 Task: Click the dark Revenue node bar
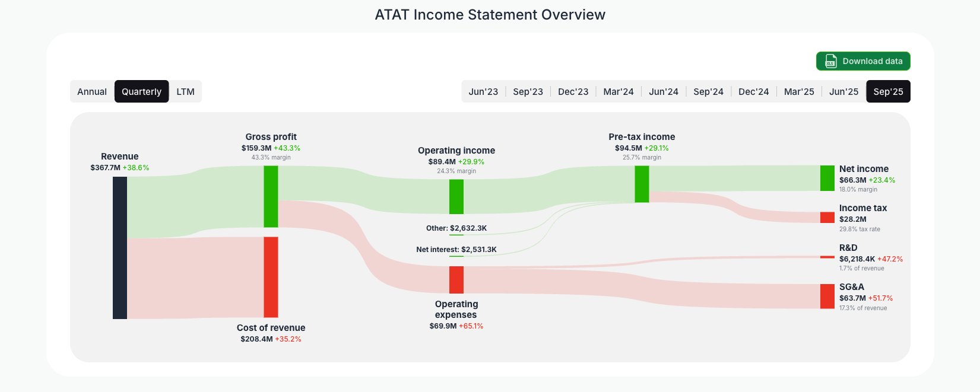coord(119,246)
